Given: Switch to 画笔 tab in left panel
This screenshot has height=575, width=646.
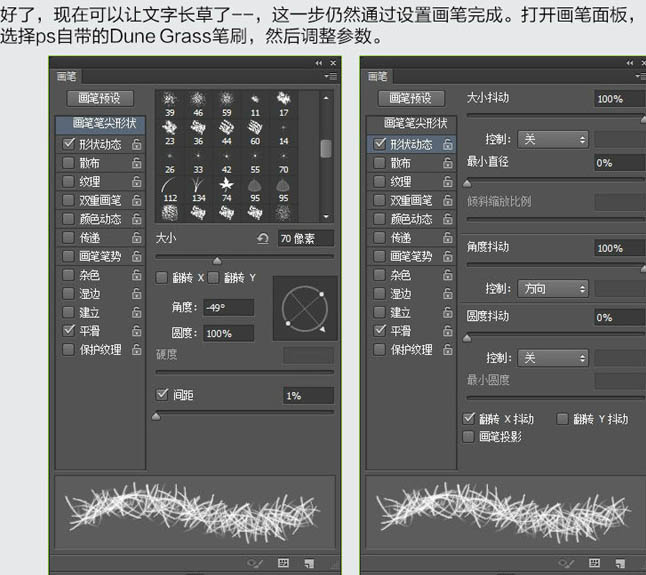Looking at the screenshot, I should [67, 77].
